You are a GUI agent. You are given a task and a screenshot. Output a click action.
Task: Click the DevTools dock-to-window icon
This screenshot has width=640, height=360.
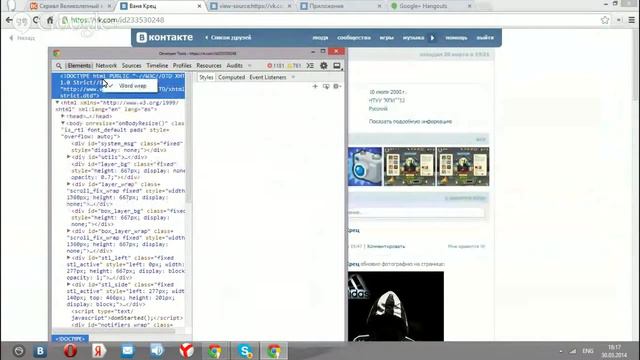(337, 65)
